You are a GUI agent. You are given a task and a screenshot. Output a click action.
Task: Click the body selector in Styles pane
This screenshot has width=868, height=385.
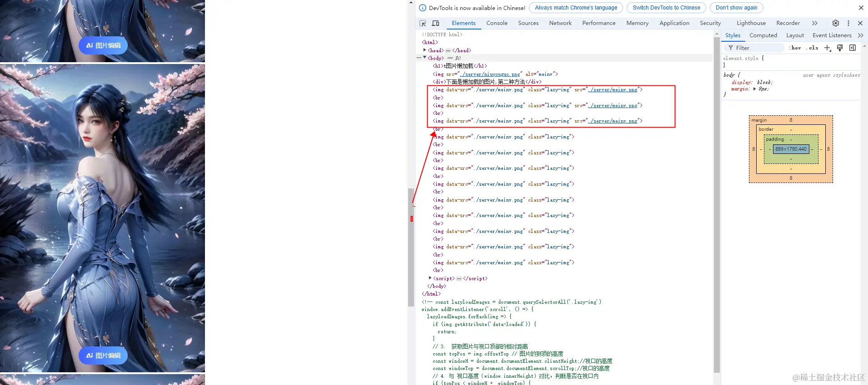coord(729,75)
